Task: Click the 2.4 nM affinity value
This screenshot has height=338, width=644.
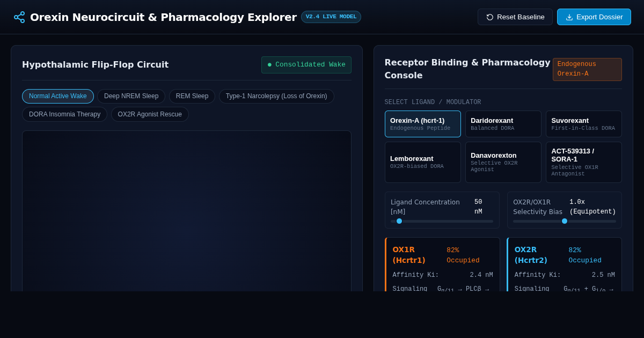Action: [481, 275]
